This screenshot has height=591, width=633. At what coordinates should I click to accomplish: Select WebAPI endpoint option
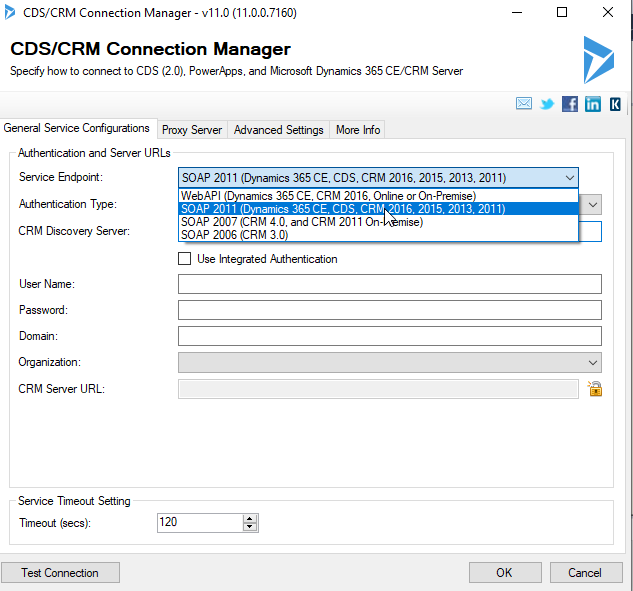[x=378, y=196]
